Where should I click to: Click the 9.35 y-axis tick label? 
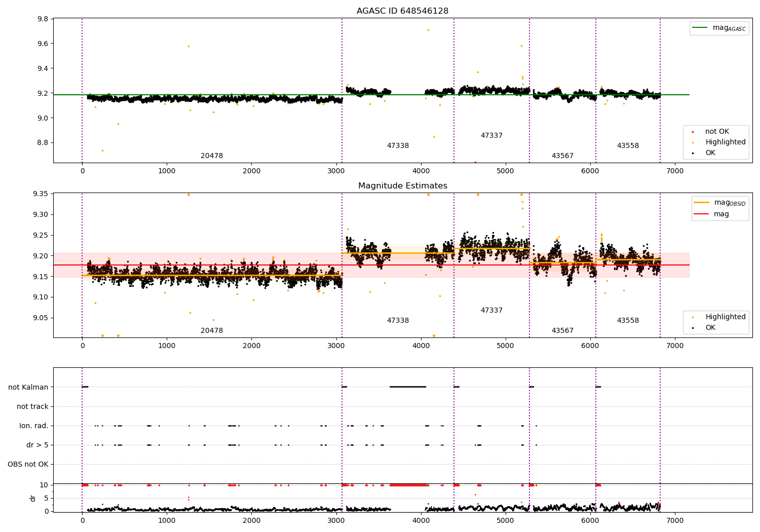coord(41,194)
